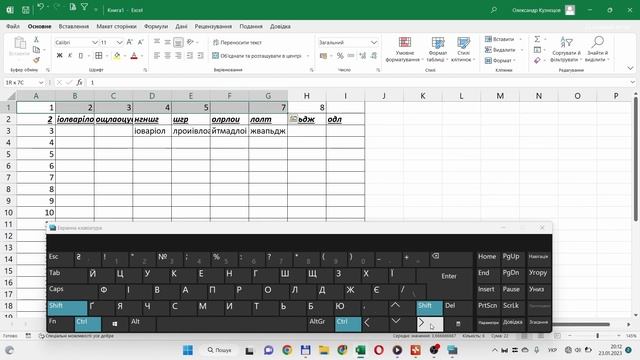Open the Calibri font name dropdown
The height and width of the screenshot is (360, 640).
[x=95, y=42]
